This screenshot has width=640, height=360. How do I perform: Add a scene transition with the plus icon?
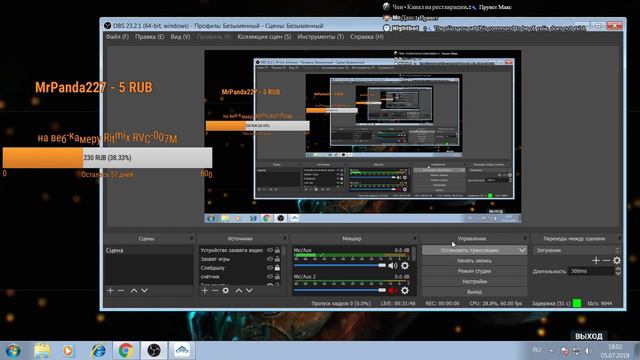tap(596, 260)
